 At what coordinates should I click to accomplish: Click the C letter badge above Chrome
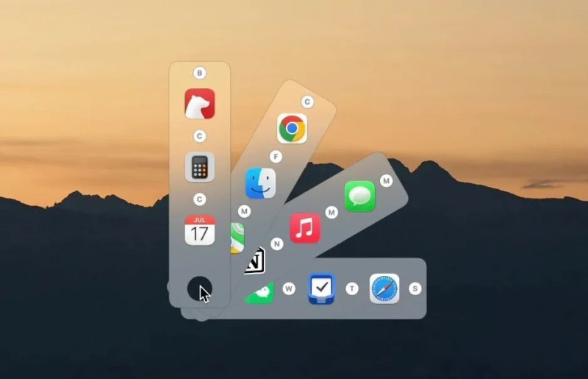click(307, 102)
